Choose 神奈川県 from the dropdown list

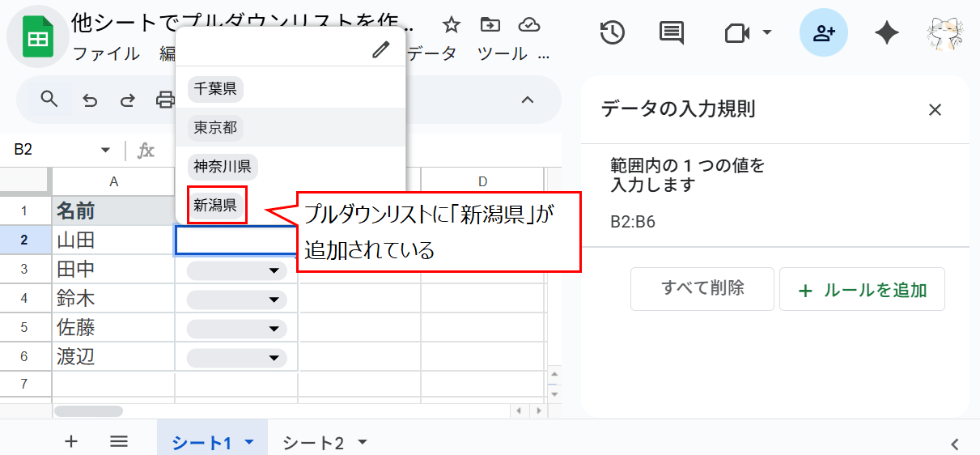point(223,167)
